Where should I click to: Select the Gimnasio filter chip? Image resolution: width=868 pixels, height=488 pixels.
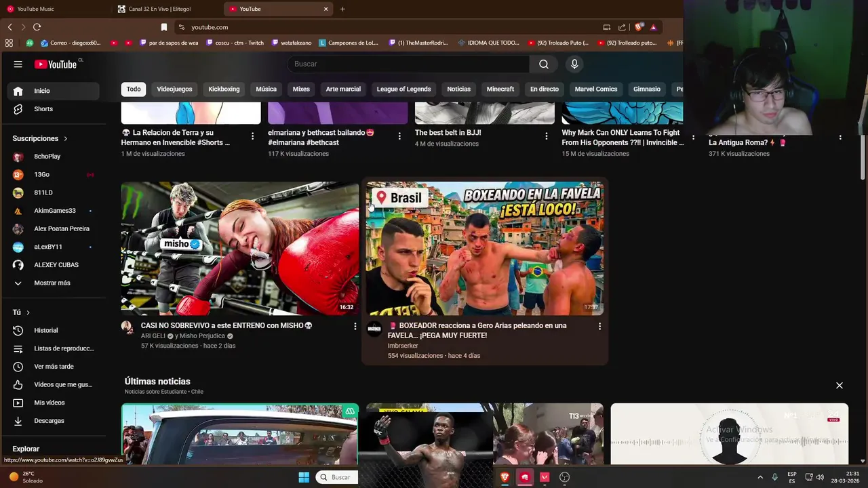click(647, 89)
